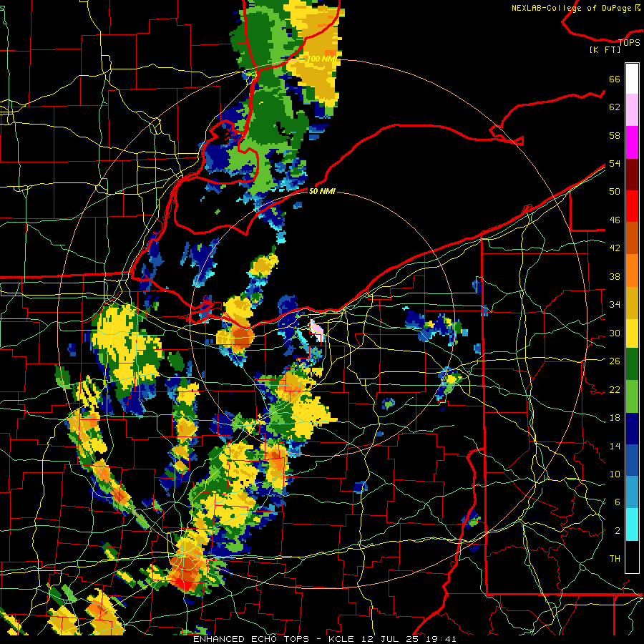644x644 pixels.
Task: Click the "66" legend value
Action: 615,79
